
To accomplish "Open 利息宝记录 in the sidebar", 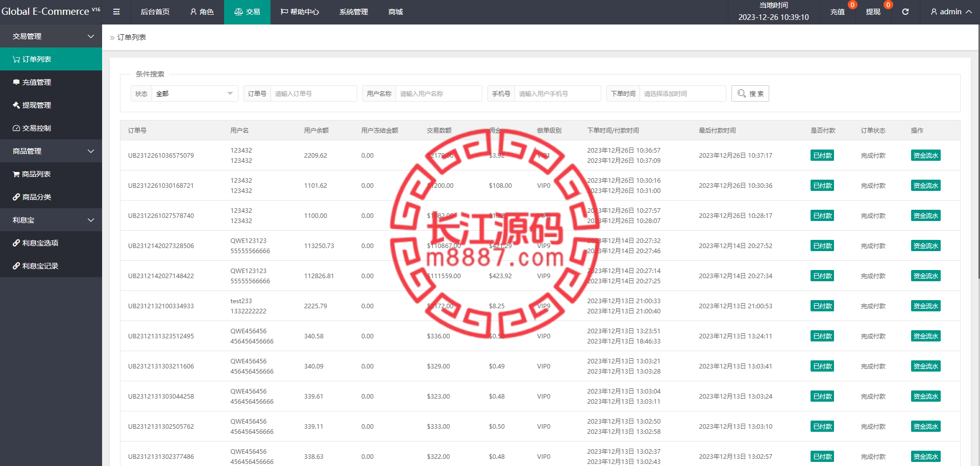I will (x=51, y=266).
